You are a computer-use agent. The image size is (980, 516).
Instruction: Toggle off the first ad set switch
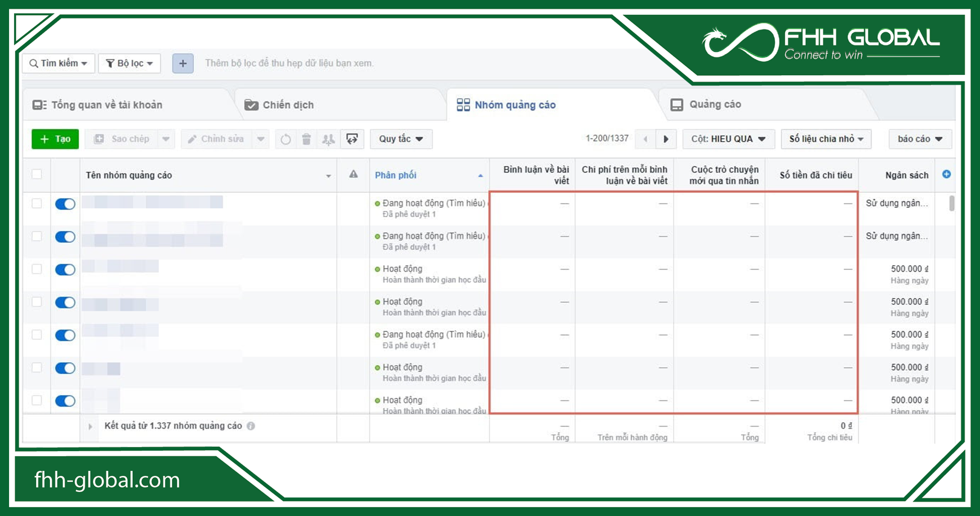click(65, 204)
